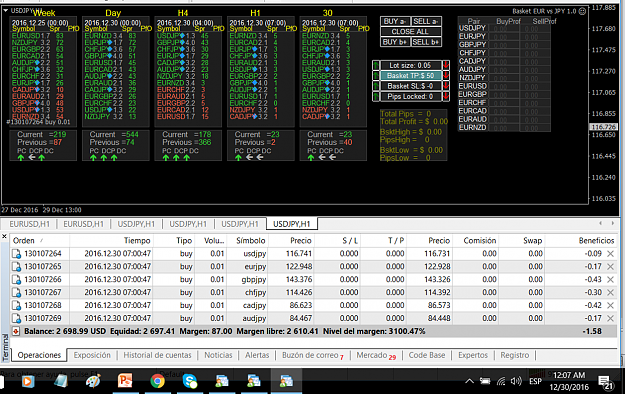Click the BUY b+ button
The width and height of the screenshot is (625, 394).
395,42
